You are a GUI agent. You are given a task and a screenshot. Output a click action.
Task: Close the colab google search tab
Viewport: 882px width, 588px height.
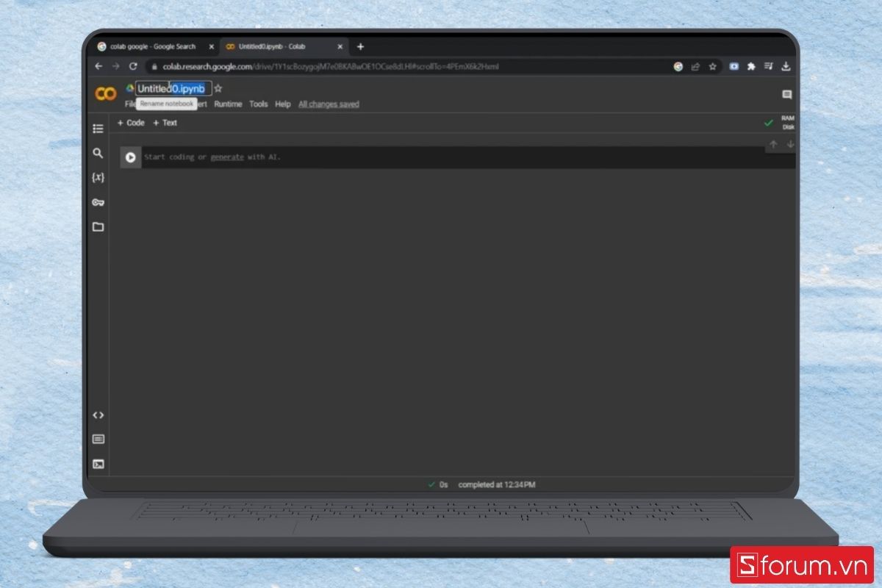[212, 46]
